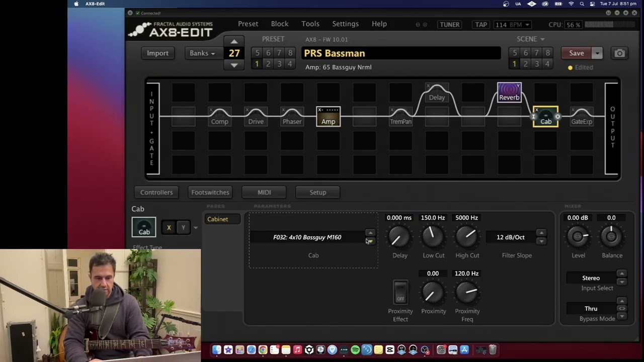Select the Drive block in the grid
Image resolution: width=644 pixels, height=362 pixels.
click(x=256, y=116)
